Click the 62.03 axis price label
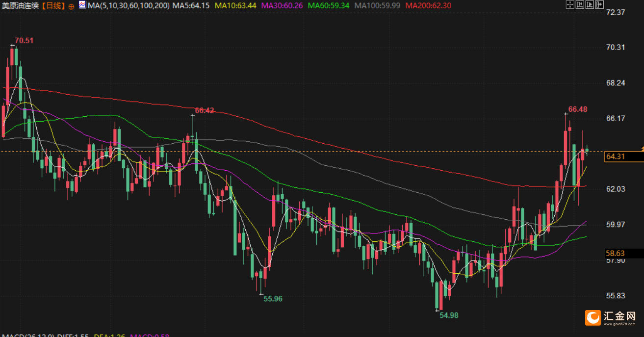 (x=616, y=189)
